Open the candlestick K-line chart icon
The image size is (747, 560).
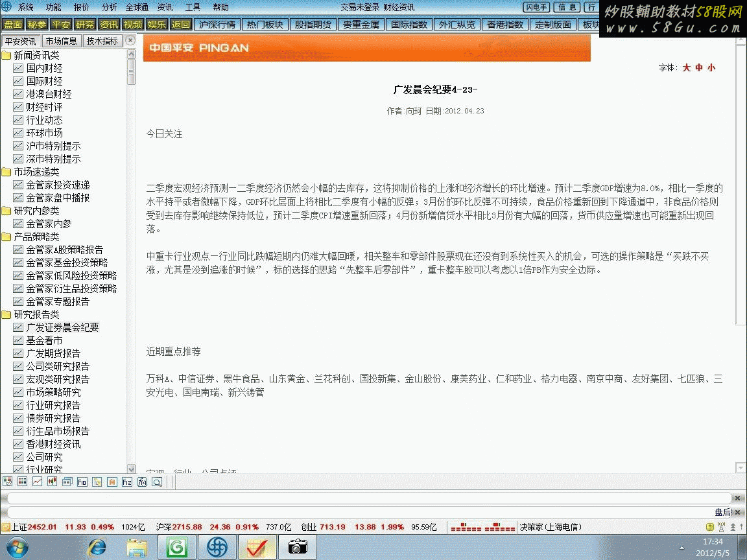coord(52,482)
